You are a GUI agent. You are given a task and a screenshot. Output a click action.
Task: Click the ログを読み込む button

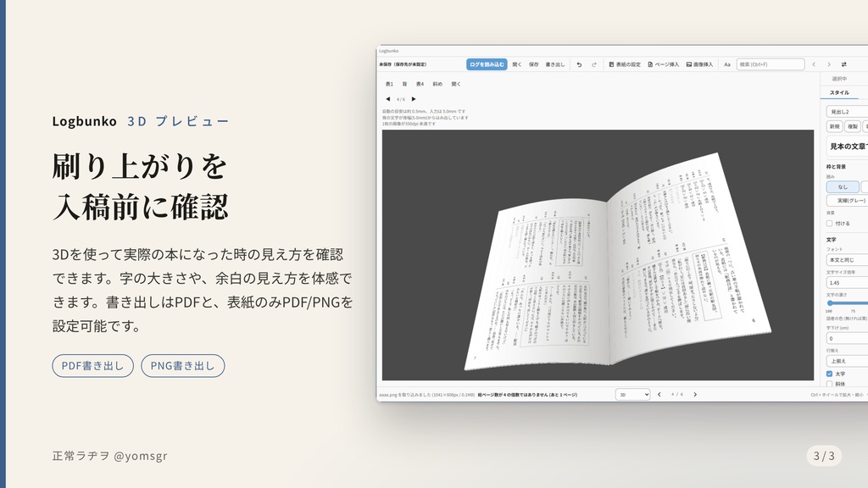pos(487,64)
